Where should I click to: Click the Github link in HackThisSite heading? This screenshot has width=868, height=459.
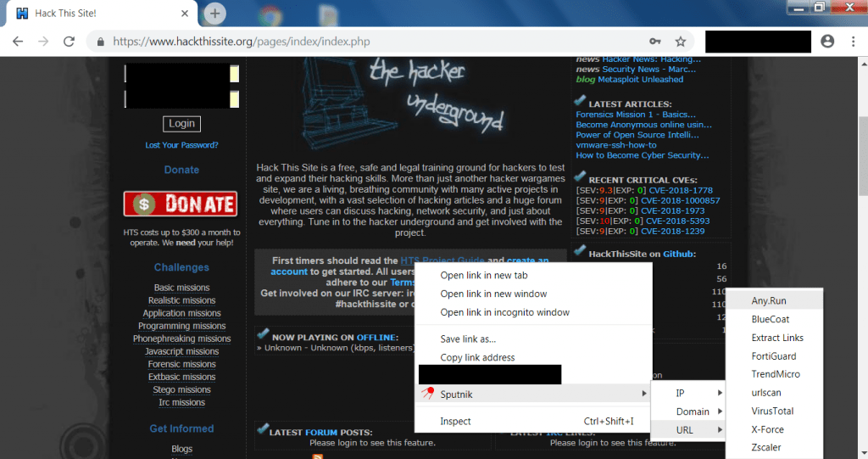pyautogui.click(x=678, y=254)
